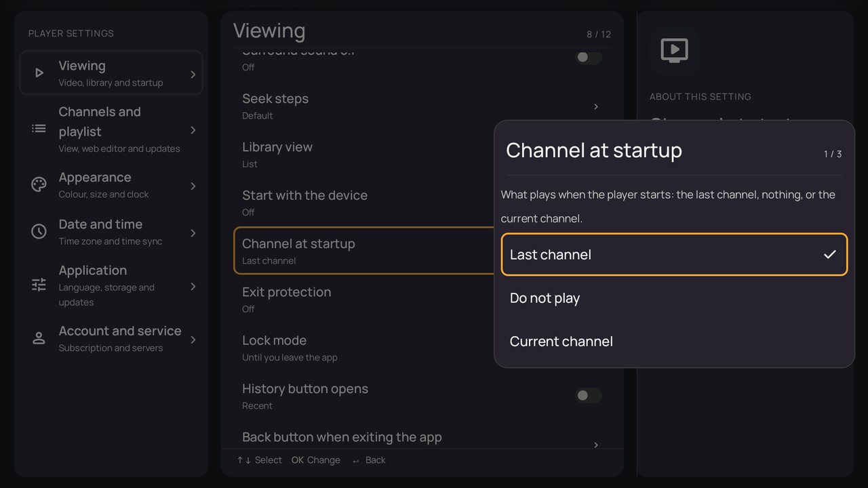Open Account and service settings

pyautogui.click(x=111, y=338)
